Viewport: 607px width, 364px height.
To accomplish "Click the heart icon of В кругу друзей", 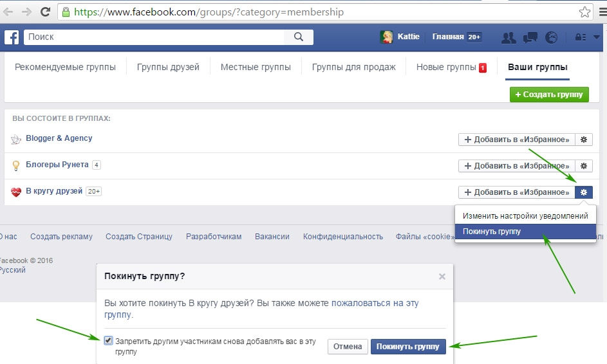I will pos(16,192).
